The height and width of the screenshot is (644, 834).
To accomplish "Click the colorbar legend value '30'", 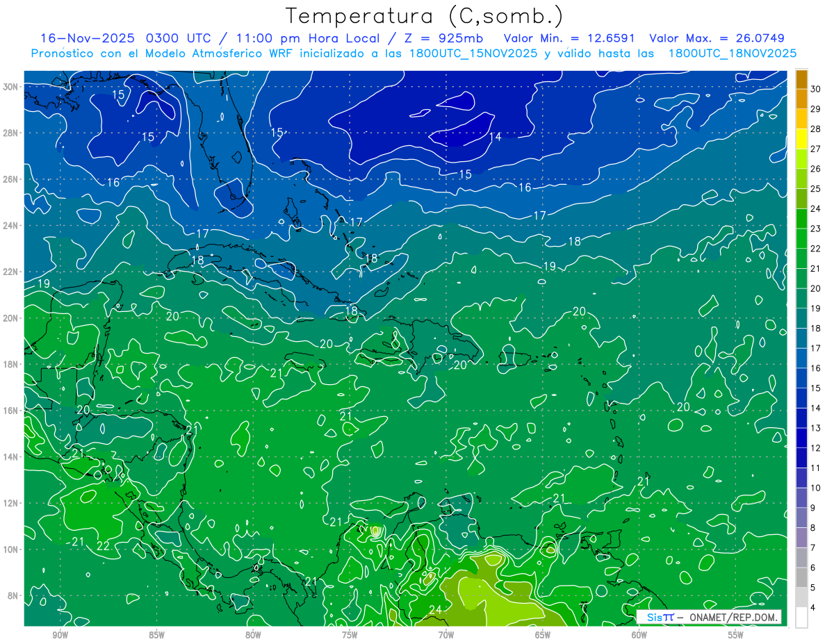I will [816, 88].
